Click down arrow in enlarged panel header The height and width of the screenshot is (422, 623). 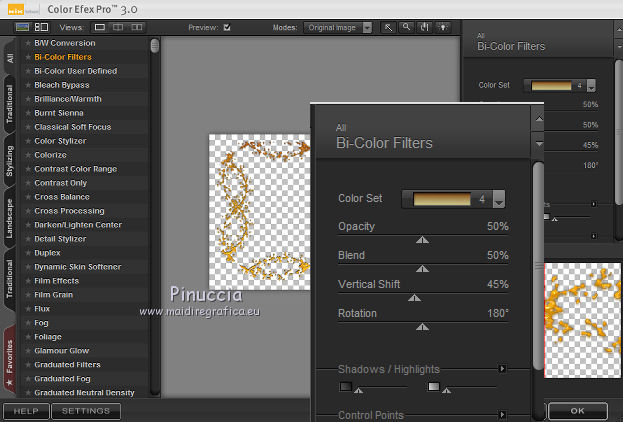(x=539, y=144)
